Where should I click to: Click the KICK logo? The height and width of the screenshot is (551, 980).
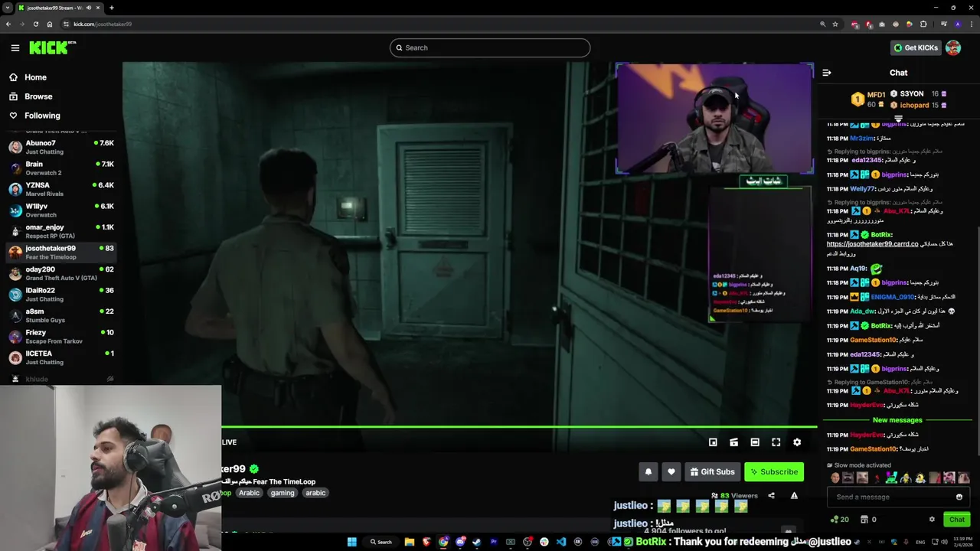(52, 47)
